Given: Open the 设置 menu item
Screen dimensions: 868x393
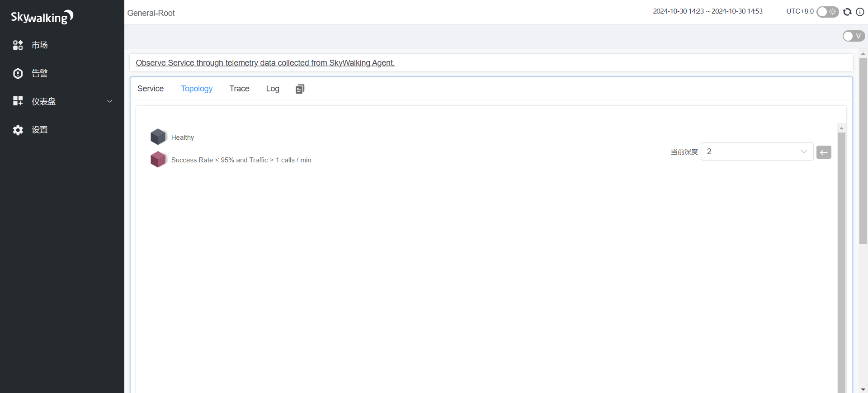Looking at the screenshot, I should click(x=62, y=130).
